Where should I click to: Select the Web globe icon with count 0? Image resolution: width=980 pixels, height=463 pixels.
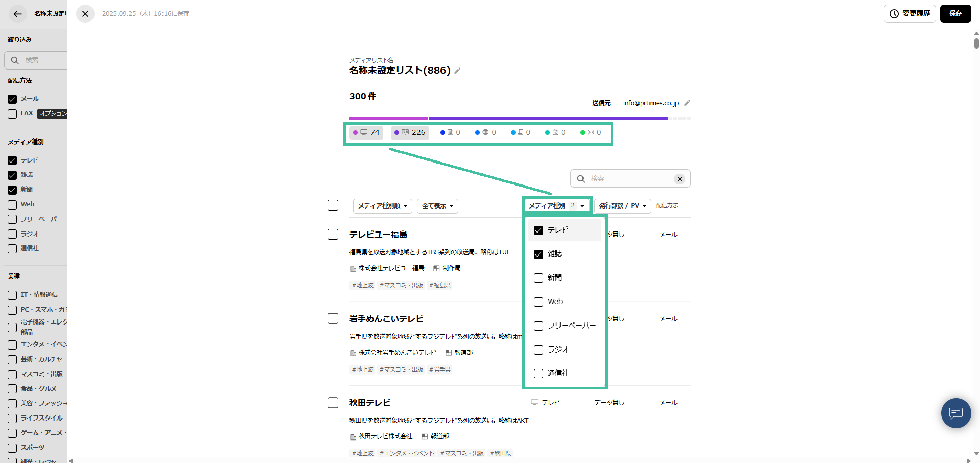pyautogui.click(x=485, y=132)
